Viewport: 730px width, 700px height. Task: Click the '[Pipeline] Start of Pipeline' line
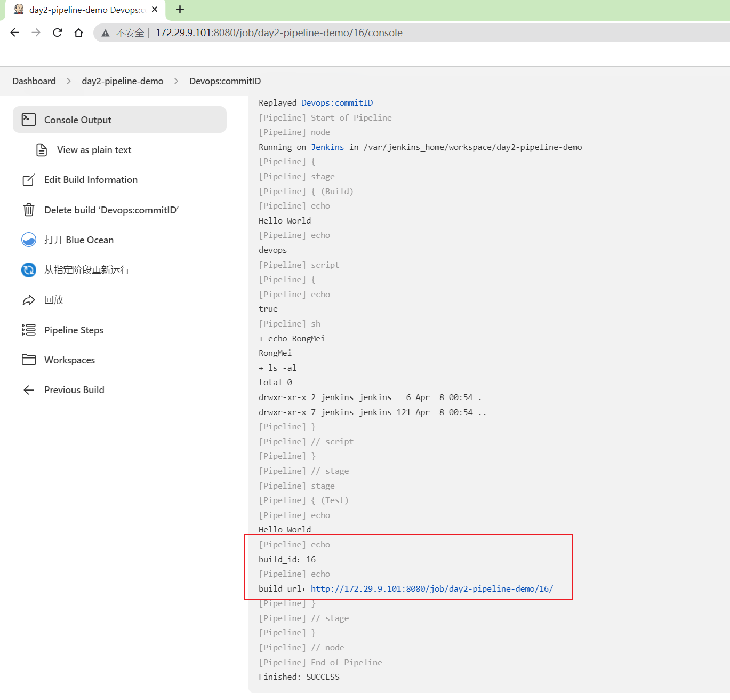point(325,118)
